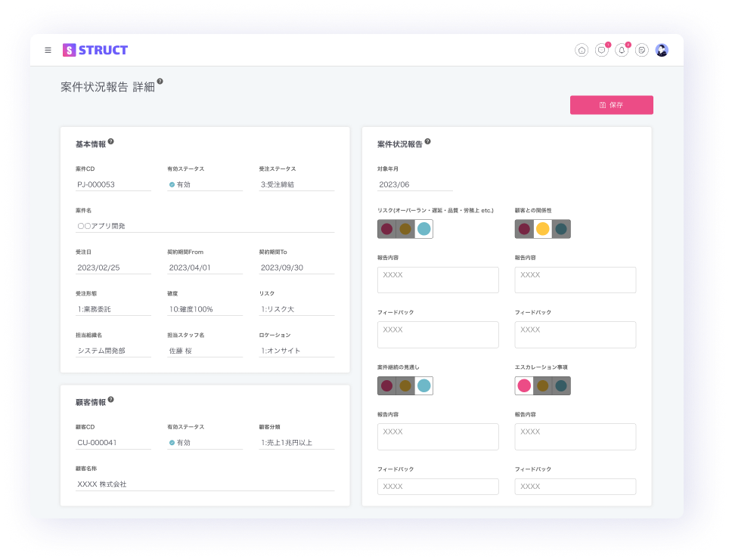The width and height of the screenshot is (729, 560).
Task: Open the notes icon in the header
Action: pos(641,51)
